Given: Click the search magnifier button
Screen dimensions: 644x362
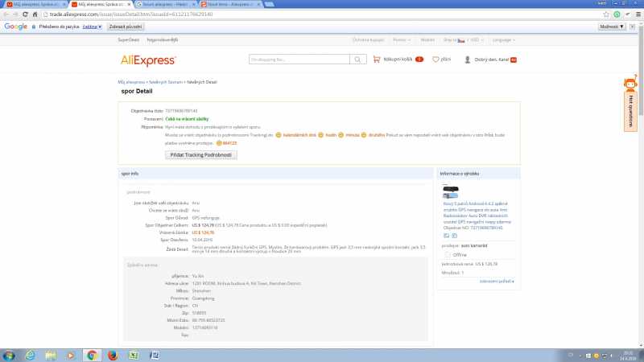Looking at the screenshot, I should 357,60.
